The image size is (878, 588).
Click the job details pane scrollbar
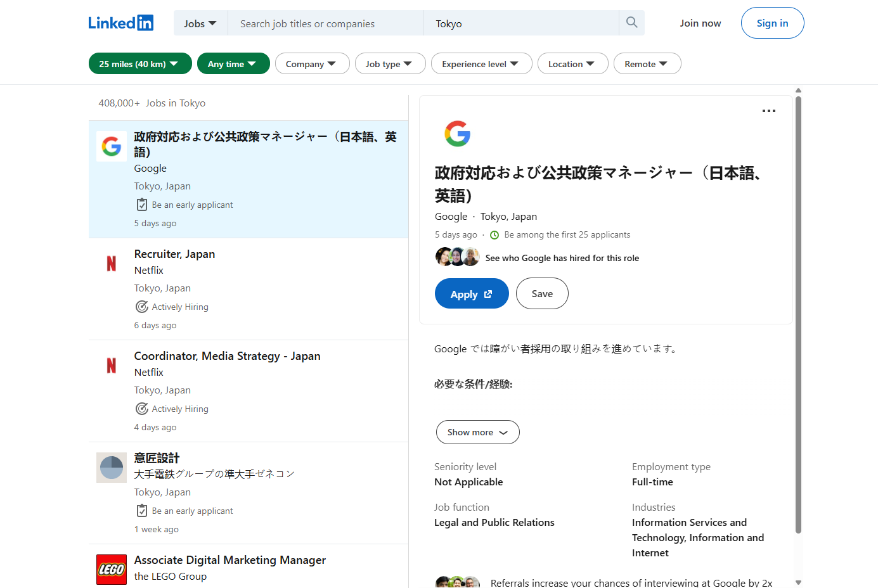[x=798, y=315]
